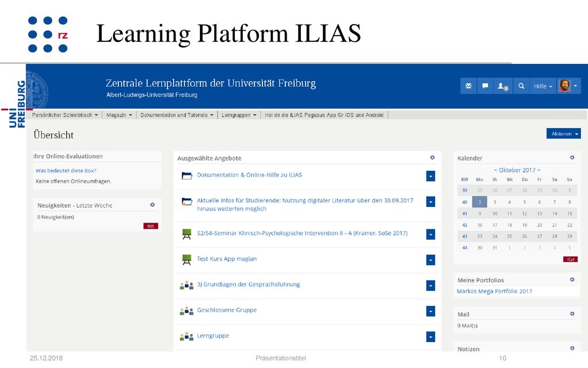Open the Lerngruppe link

(x=213, y=336)
